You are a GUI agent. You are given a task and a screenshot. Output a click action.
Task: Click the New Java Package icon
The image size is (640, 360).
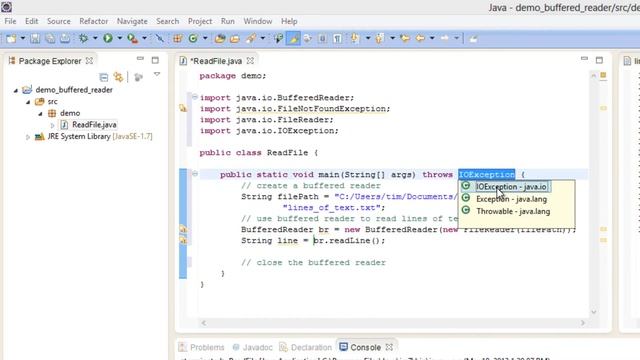click(177, 38)
